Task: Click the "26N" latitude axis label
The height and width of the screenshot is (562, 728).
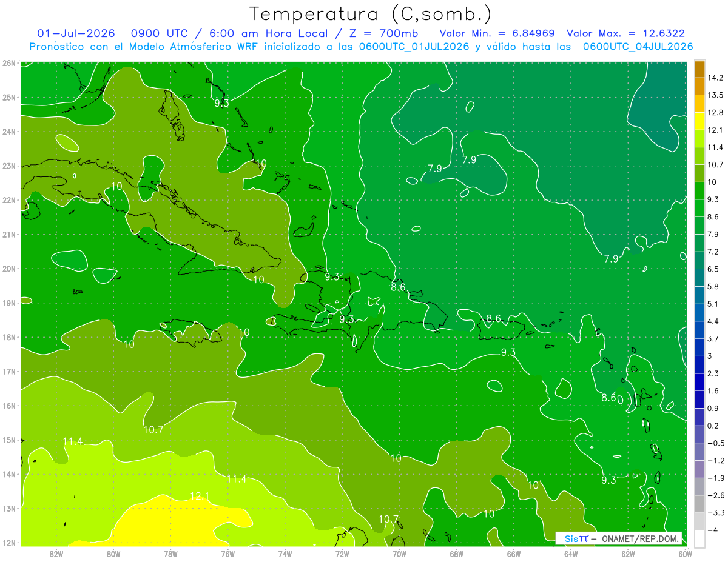Action: point(8,63)
